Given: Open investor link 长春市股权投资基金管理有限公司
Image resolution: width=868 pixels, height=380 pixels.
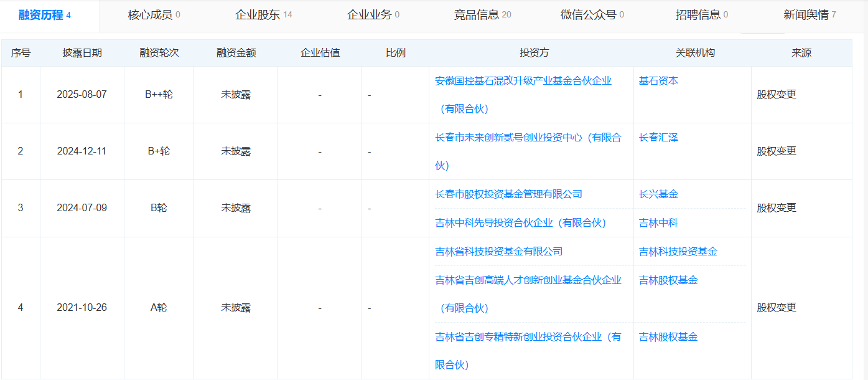Looking at the screenshot, I should [x=509, y=194].
